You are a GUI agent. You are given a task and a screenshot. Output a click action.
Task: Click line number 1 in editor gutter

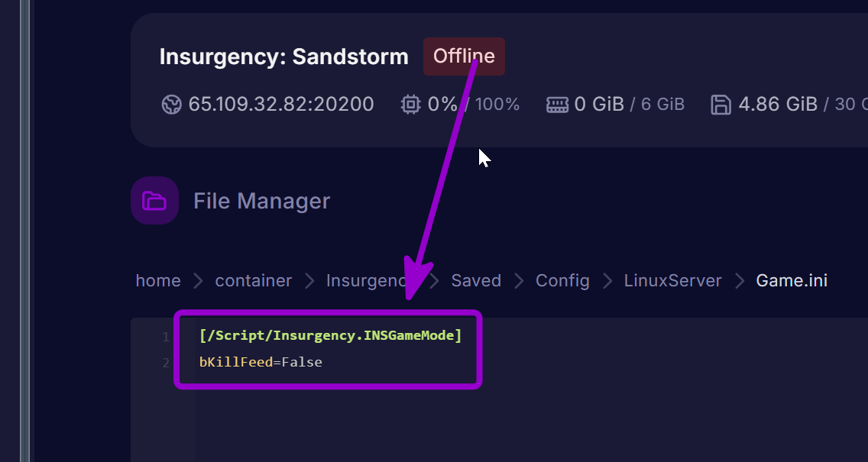coord(166,337)
